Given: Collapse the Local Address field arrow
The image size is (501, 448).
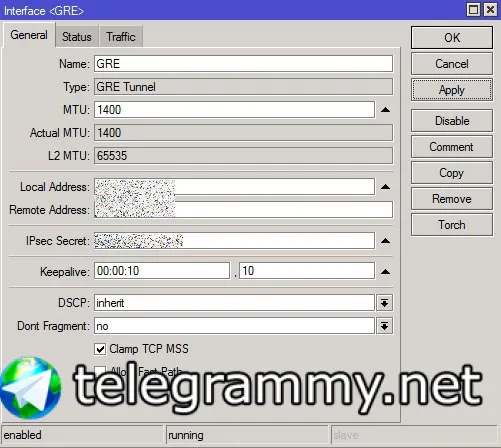Looking at the screenshot, I should click(x=385, y=187).
